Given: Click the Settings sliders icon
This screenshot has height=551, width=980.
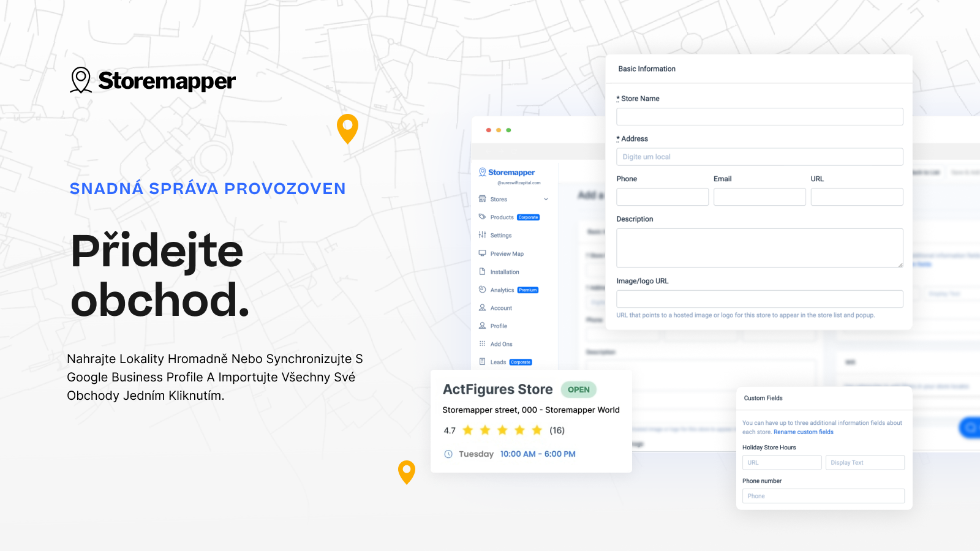Looking at the screenshot, I should pyautogui.click(x=482, y=235).
